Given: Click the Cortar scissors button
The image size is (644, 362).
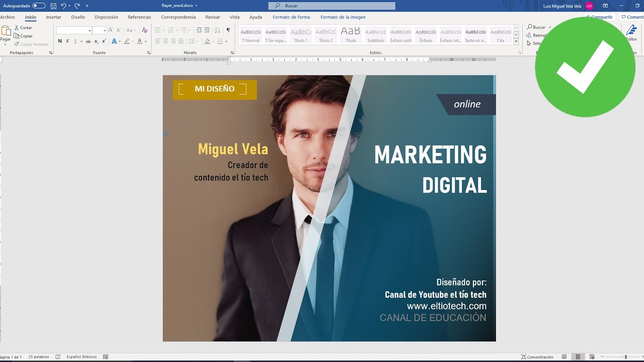Looking at the screenshot, I should click(23, 28).
